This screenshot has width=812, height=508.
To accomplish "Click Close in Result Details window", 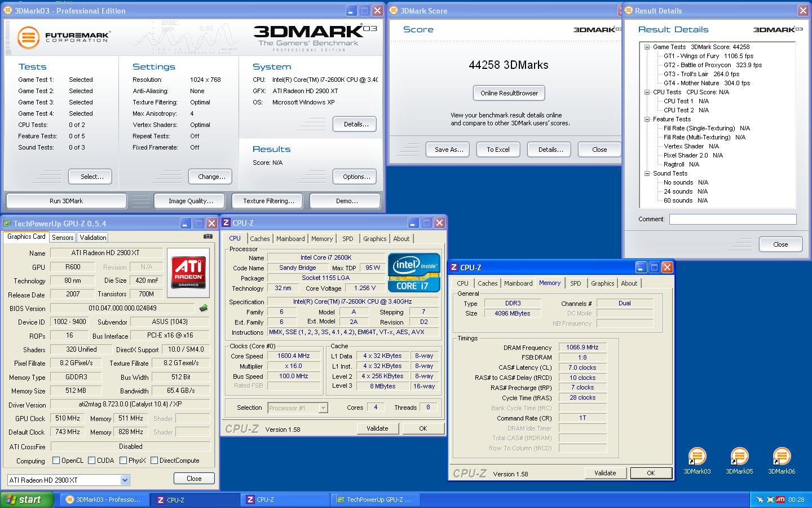I will tap(780, 244).
